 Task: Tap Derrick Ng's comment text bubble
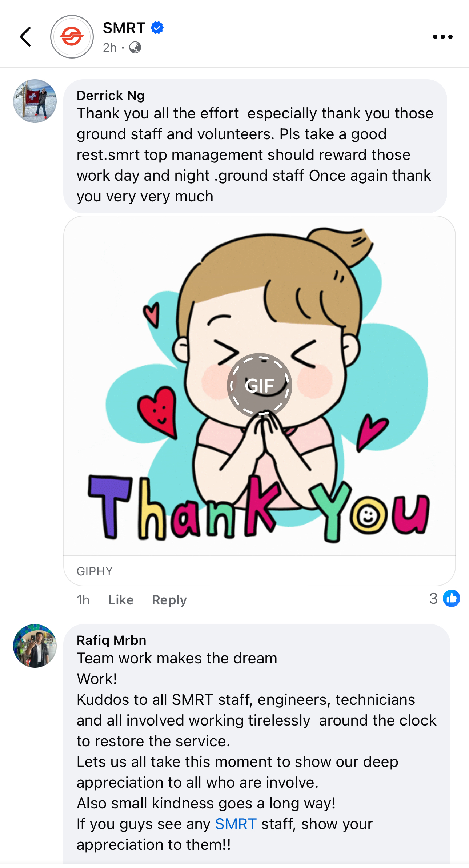(254, 155)
